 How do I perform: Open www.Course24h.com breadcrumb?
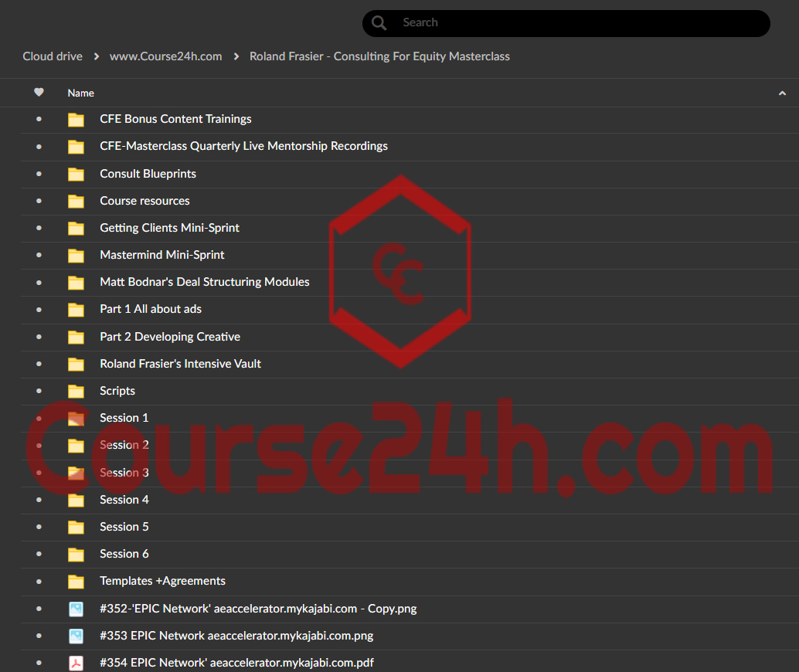coord(165,56)
